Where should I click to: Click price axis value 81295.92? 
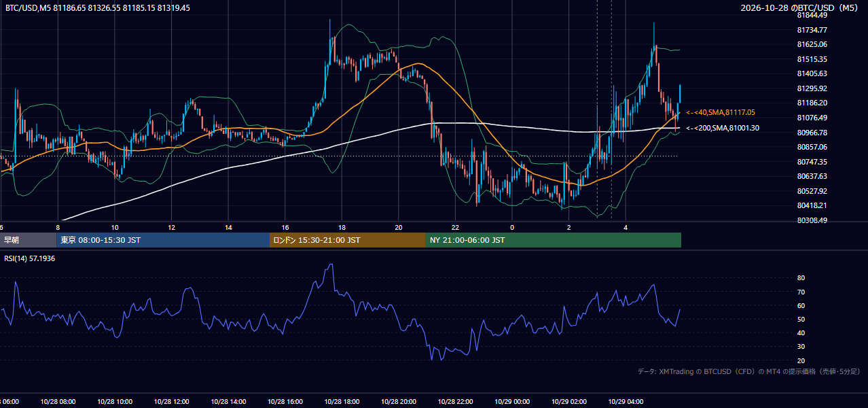click(812, 88)
